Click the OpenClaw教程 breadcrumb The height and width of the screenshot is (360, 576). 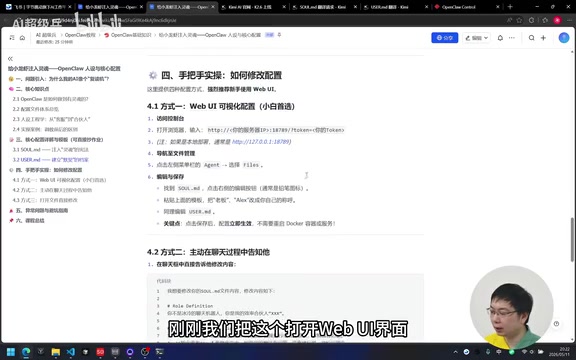(80, 35)
